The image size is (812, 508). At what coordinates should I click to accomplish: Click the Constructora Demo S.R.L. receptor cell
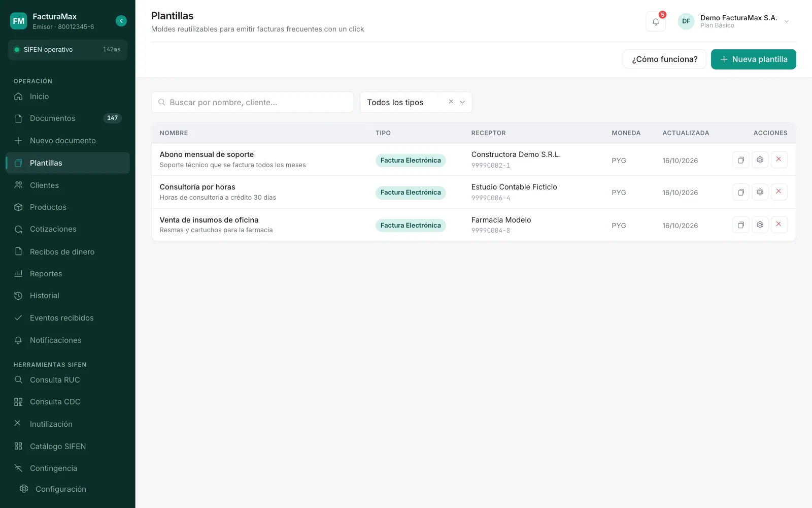tap(516, 160)
